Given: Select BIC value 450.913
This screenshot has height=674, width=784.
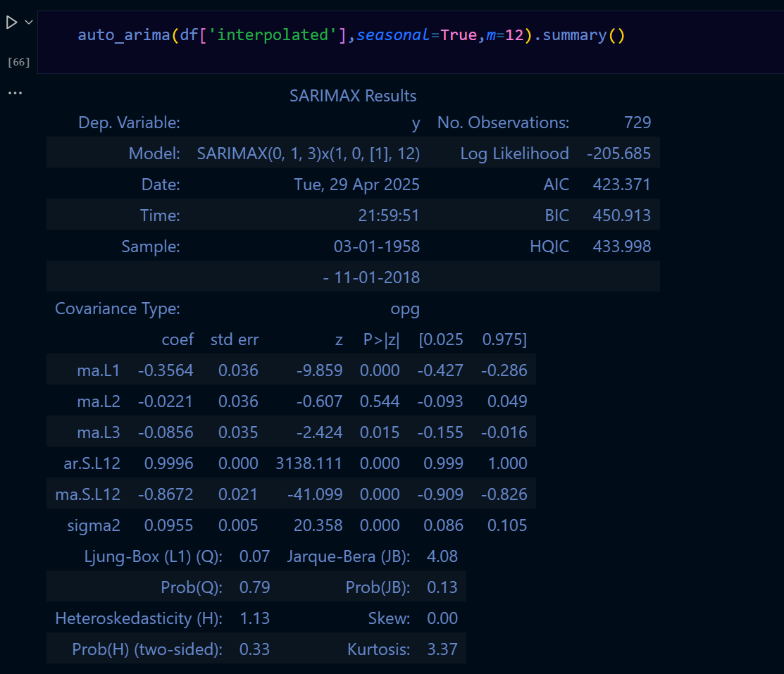Looking at the screenshot, I should click(x=621, y=216).
